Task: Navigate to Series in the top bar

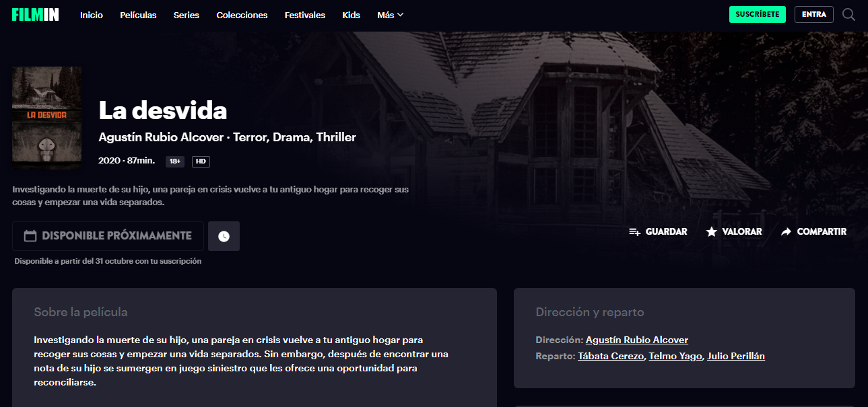Action: coord(187,15)
